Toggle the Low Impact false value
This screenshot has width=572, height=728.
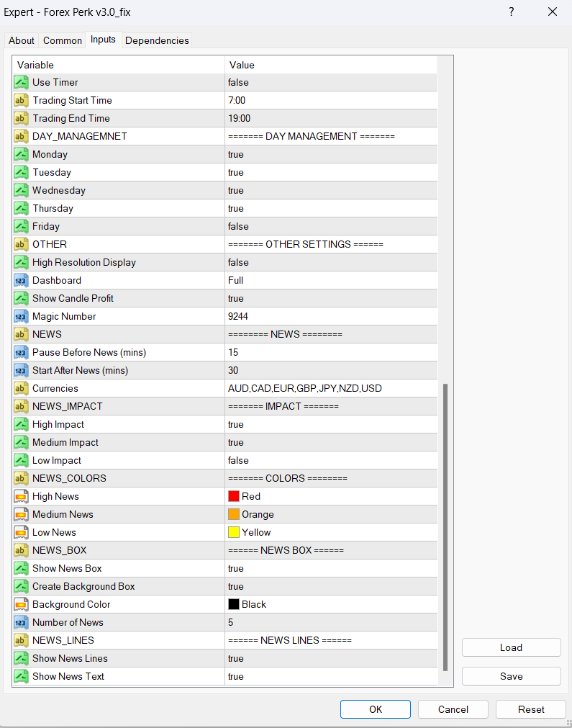[x=238, y=460]
